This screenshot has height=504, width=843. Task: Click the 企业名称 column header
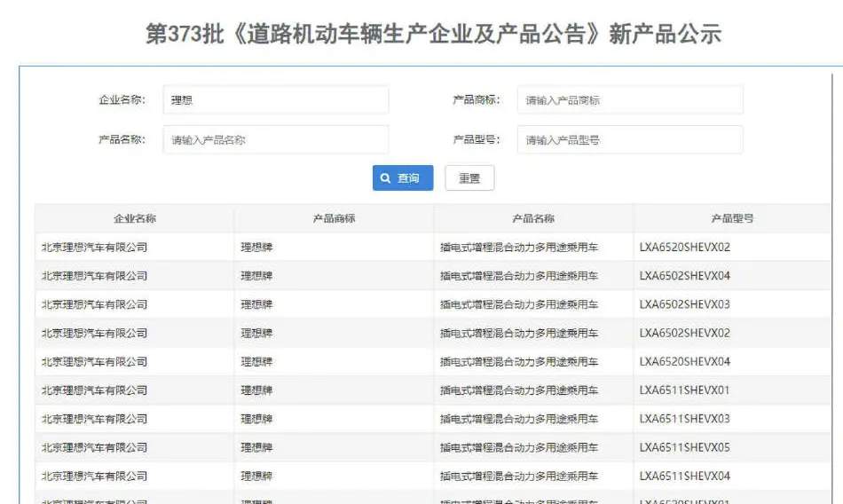coord(134,218)
